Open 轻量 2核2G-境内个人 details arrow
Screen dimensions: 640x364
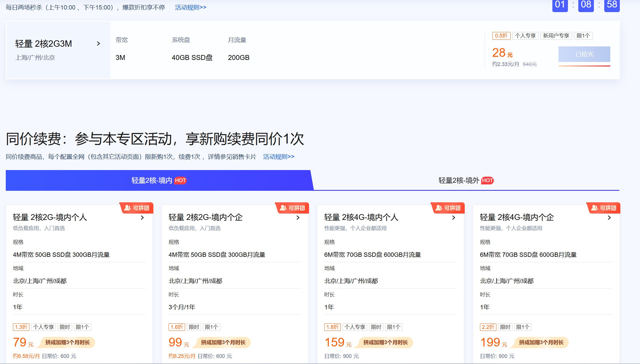[142, 218]
